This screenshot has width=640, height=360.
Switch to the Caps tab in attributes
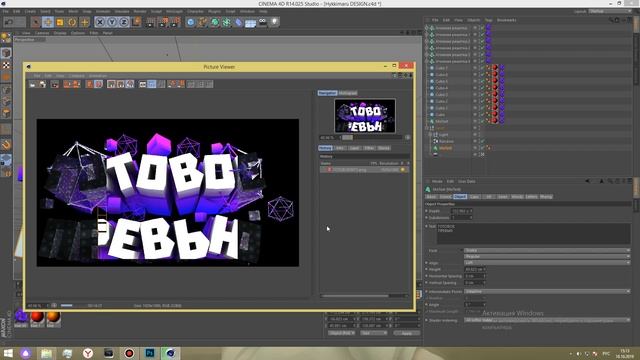474,196
